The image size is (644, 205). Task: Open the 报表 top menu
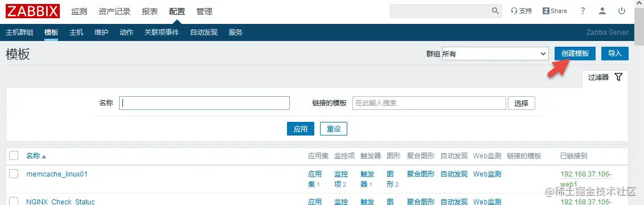pyautogui.click(x=150, y=11)
